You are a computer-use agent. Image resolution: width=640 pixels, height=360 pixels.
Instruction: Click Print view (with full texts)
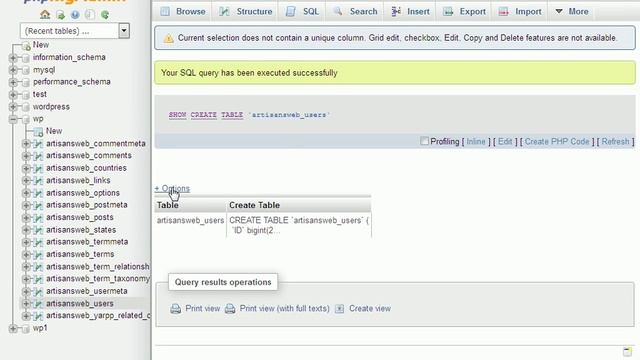click(284, 309)
